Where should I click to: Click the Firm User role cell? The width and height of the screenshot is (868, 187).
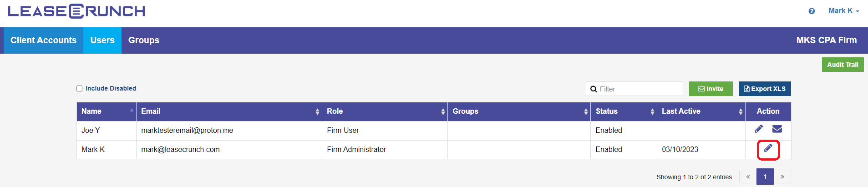click(385, 131)
